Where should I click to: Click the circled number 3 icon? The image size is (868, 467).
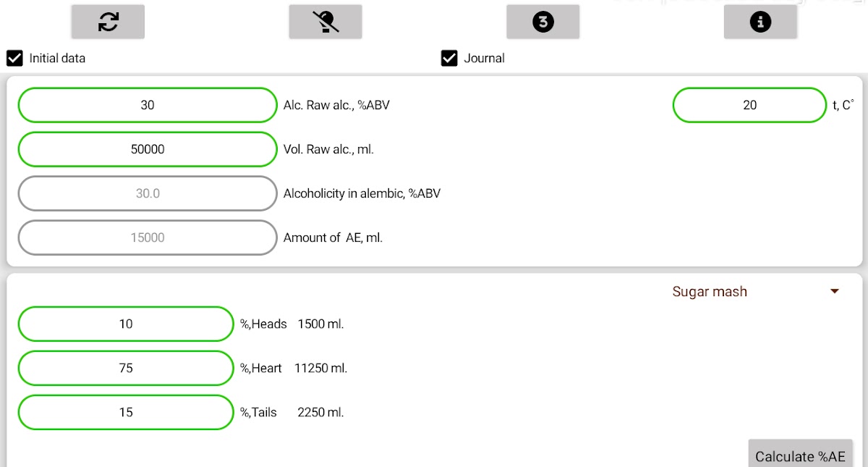click(x=542, y=22)
